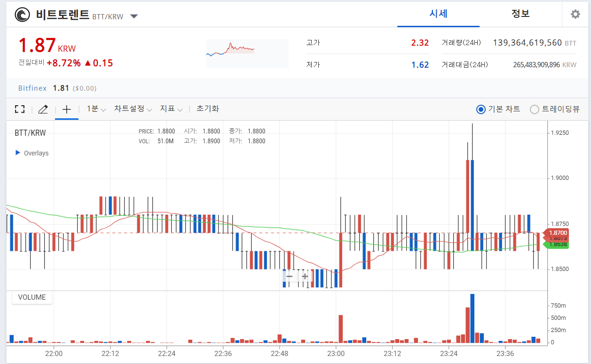Click the red 1.8700 price tag
This screenshot has height=364, width=591.
(556, 232)
